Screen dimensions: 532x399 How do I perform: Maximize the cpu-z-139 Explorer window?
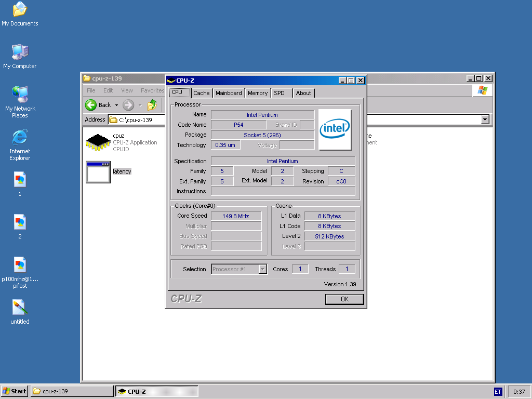click(478, 78)
